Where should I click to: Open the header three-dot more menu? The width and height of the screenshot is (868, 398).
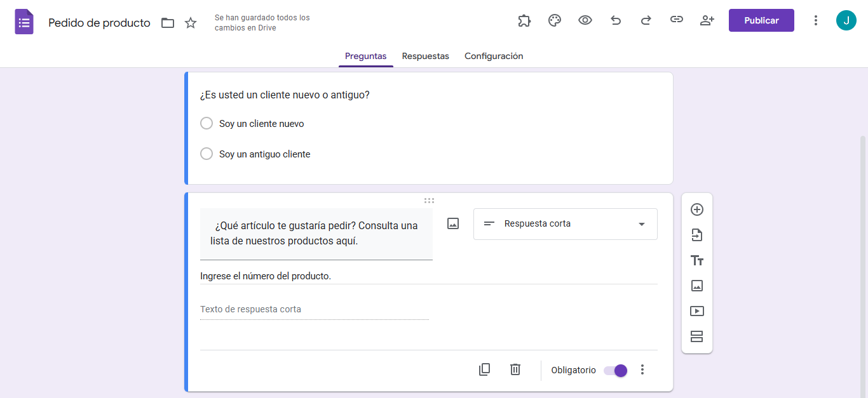click(816, 20)
